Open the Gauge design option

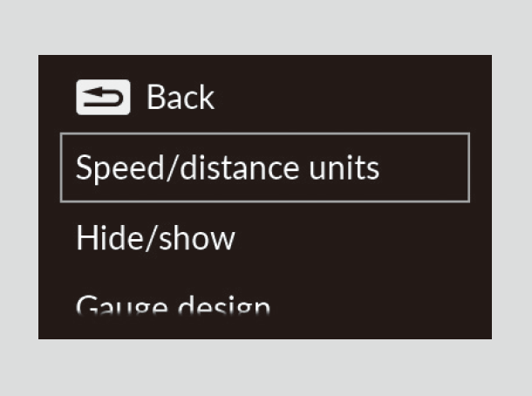coord(173,305)
